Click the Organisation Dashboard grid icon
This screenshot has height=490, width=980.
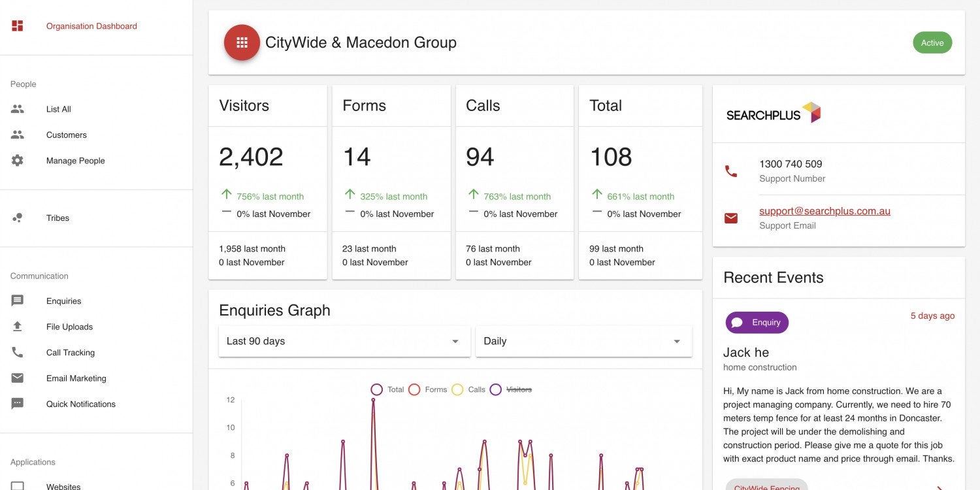pyautogui.click(x=18, y=26)
